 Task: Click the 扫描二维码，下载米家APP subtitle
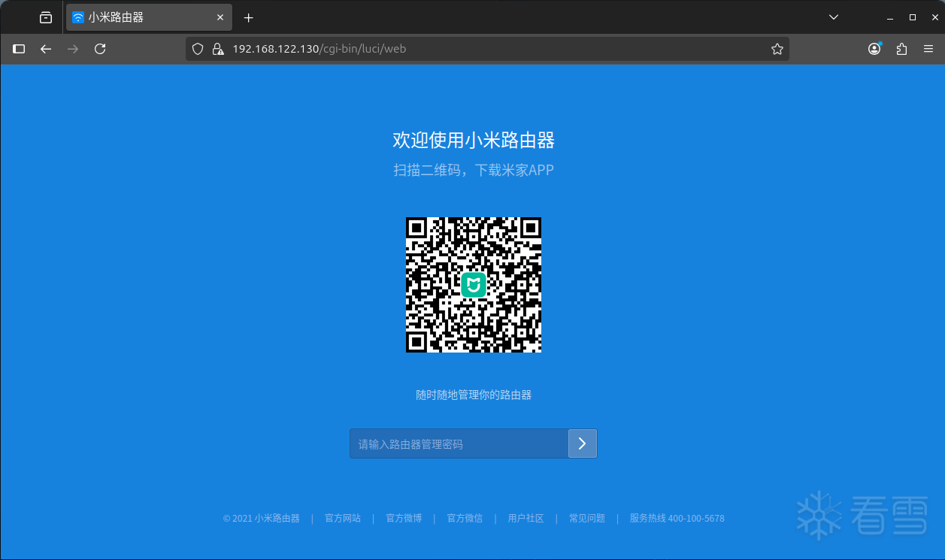(474, 171)
